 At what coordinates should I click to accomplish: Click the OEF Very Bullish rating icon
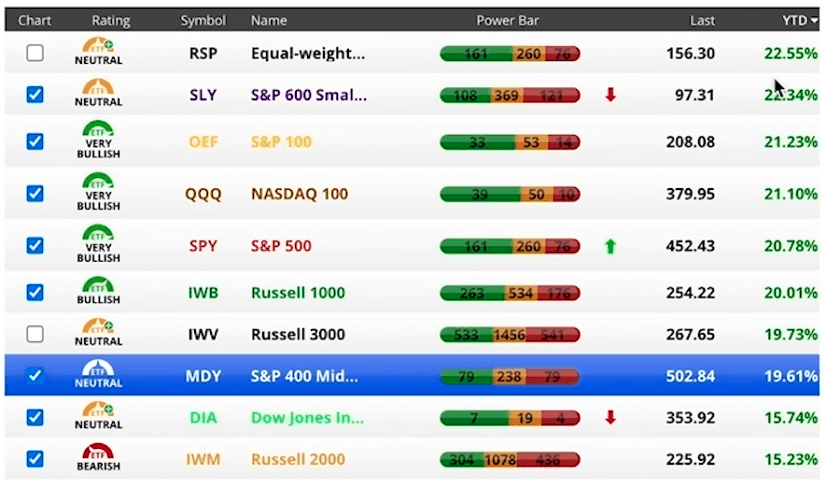coord(98,140)
